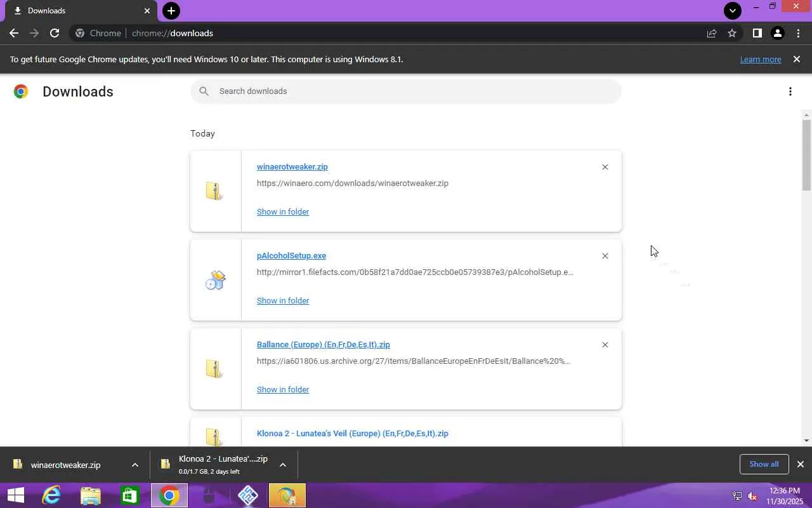Open the Windows Start button

coord(15,495)
